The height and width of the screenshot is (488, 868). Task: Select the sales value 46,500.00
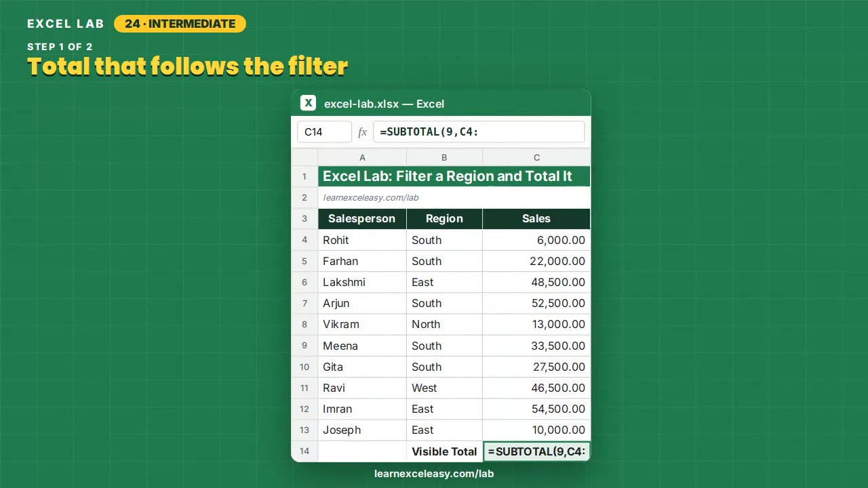click(x=536, y=388)
